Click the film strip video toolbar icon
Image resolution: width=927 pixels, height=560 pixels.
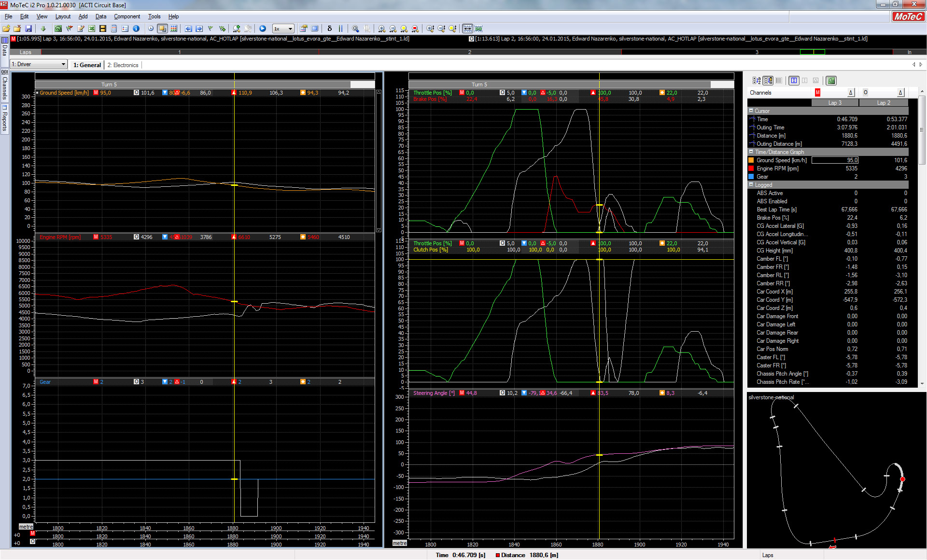tap(103, 28)
